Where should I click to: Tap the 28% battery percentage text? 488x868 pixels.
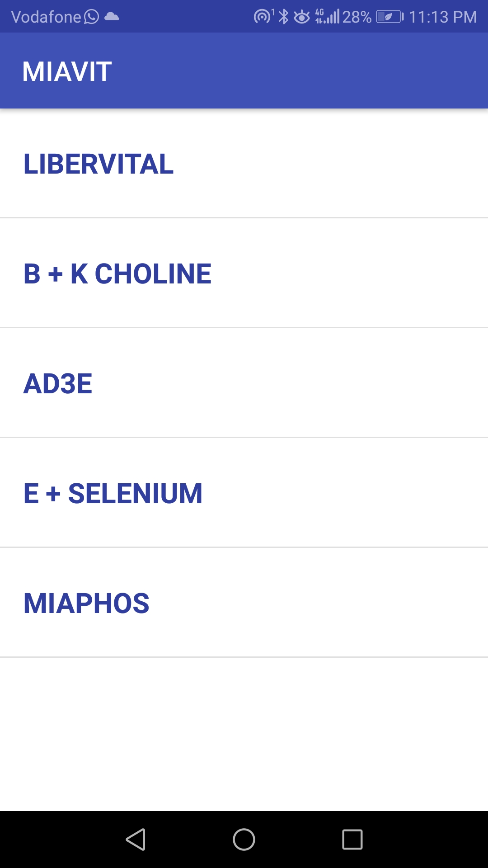357,17
